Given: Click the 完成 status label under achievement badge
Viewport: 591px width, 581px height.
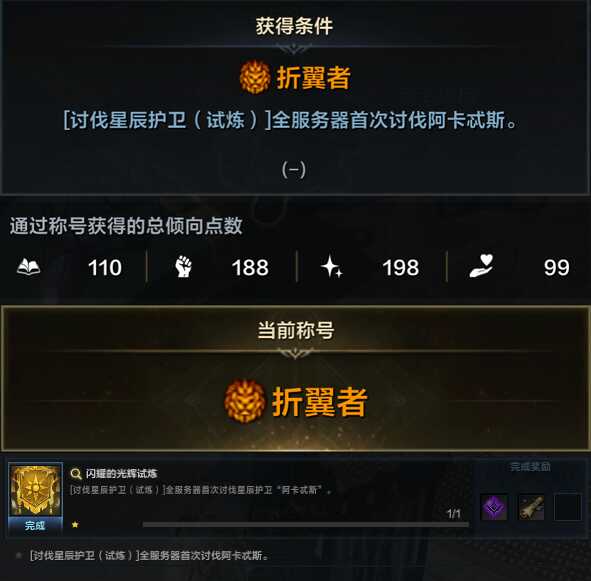Looking at the screenshot, I should pos(35,525).
